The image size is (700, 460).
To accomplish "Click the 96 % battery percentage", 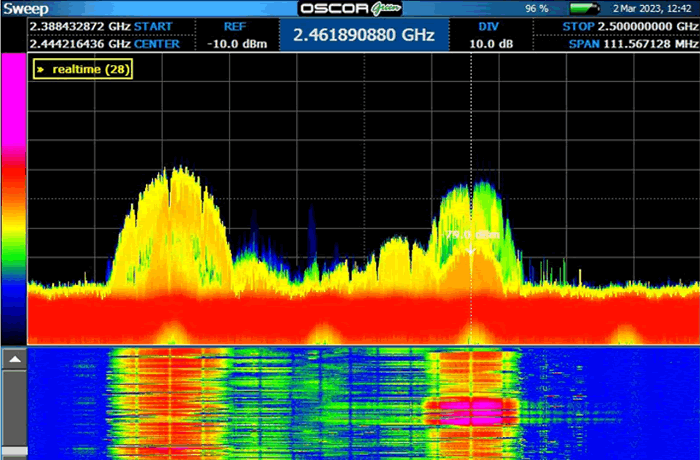I will 534,8.
